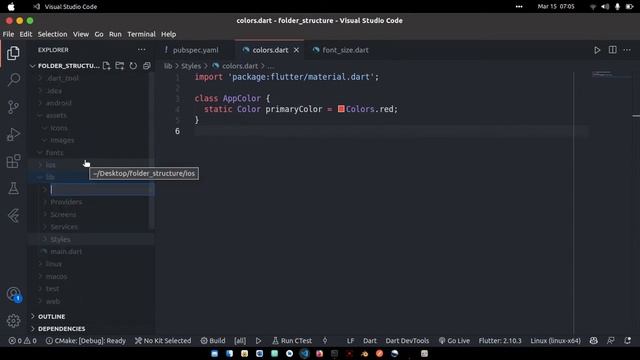Expand the DEPENDENCIES section
This screenshot has width=640, height=360.
pyautogui.click(x=61, y=329)
